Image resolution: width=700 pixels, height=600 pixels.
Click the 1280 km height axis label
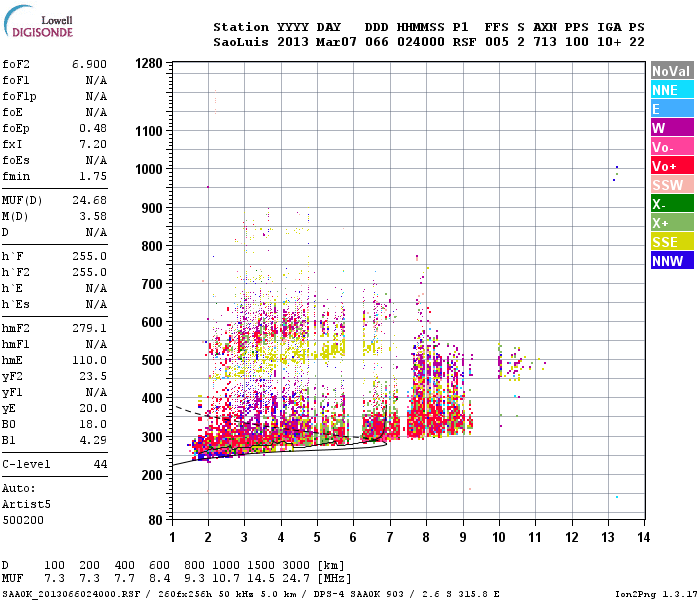point(149,63)
